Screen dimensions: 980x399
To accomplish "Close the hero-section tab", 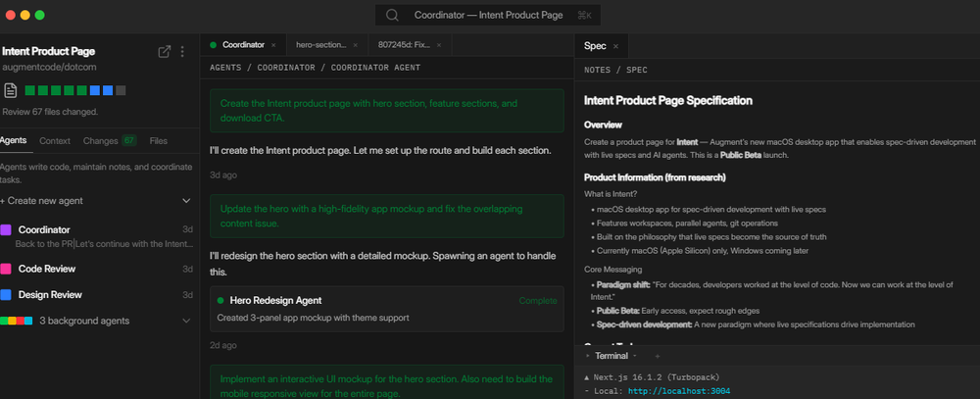I will click(356, 45).
